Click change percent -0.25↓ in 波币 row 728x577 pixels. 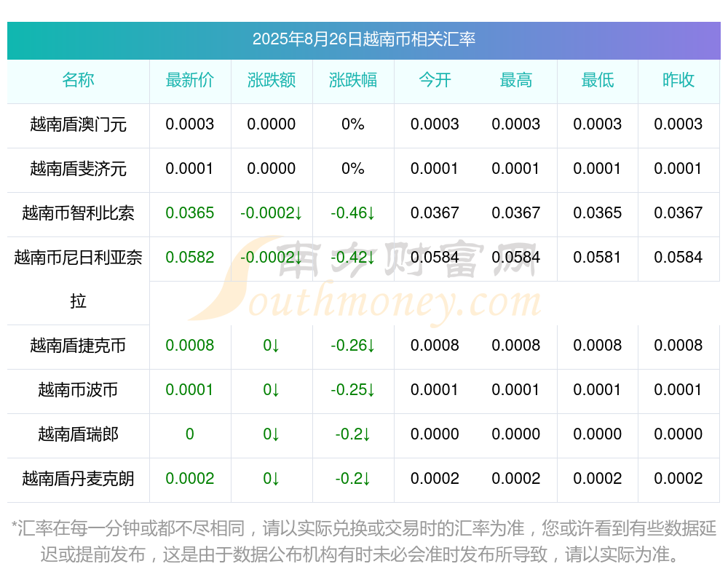pyautogui.click(x=353, y=390)
